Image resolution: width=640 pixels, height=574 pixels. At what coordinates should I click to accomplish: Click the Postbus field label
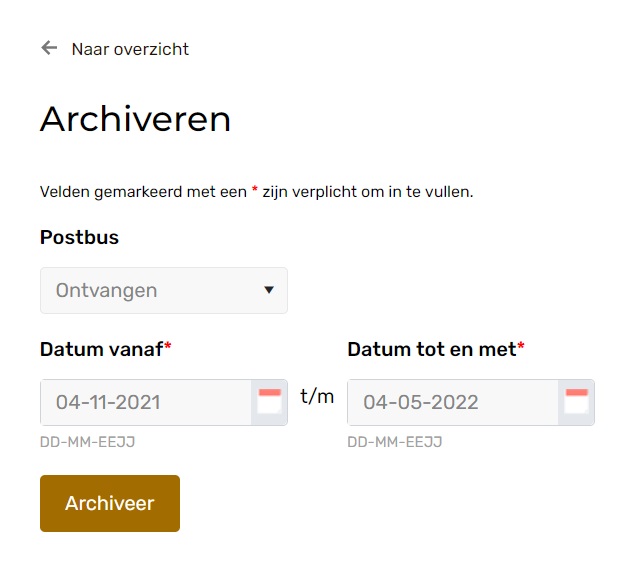click(79, 237)
